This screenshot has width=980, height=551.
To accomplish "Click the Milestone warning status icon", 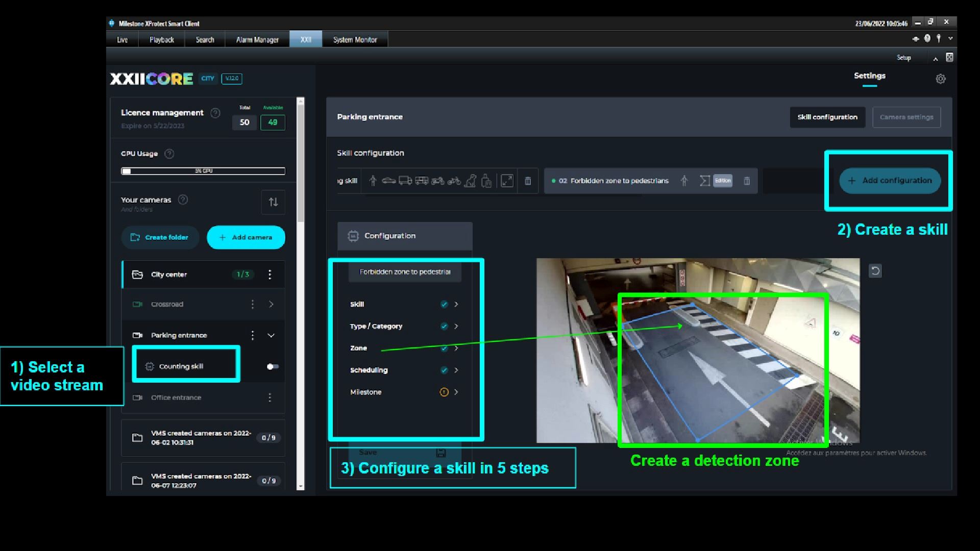I will pos(444,392).
